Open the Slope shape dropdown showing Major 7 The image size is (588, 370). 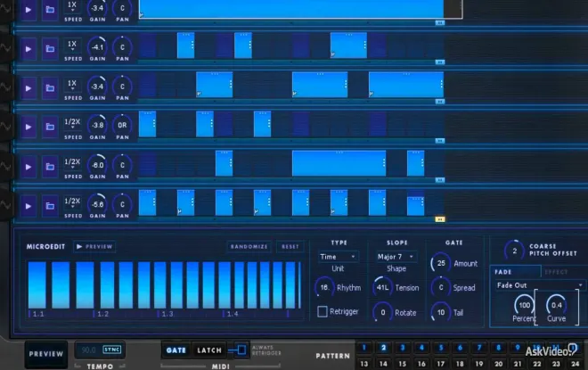point(396,257)
